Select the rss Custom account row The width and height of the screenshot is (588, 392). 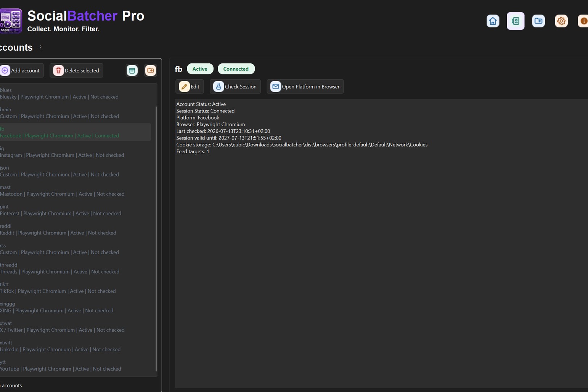pos(76,249)
